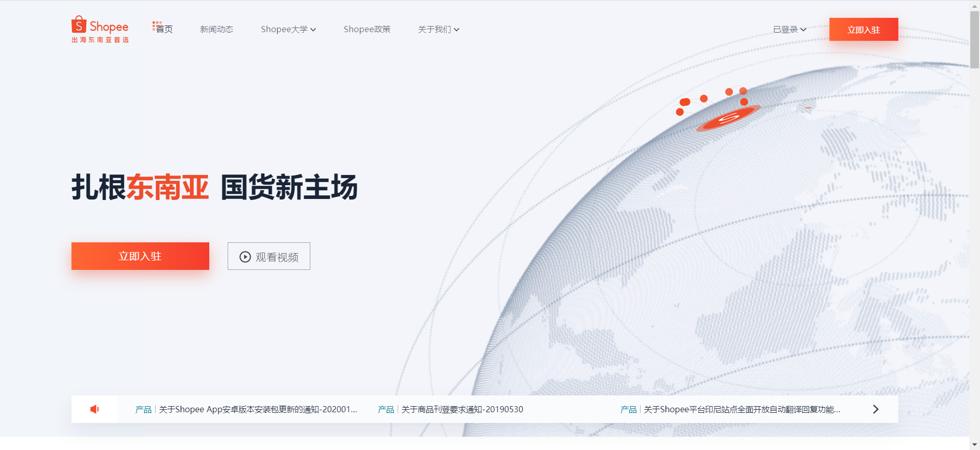Click the red speaker announcement icon
This screenshot has height=450, width=980.
[x=94, y=409]
